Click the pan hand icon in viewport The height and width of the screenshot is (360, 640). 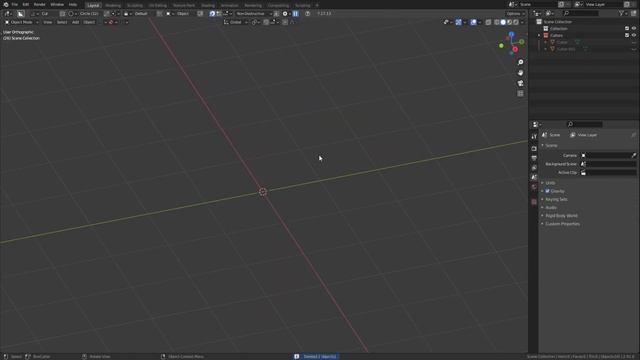[520, 73]
